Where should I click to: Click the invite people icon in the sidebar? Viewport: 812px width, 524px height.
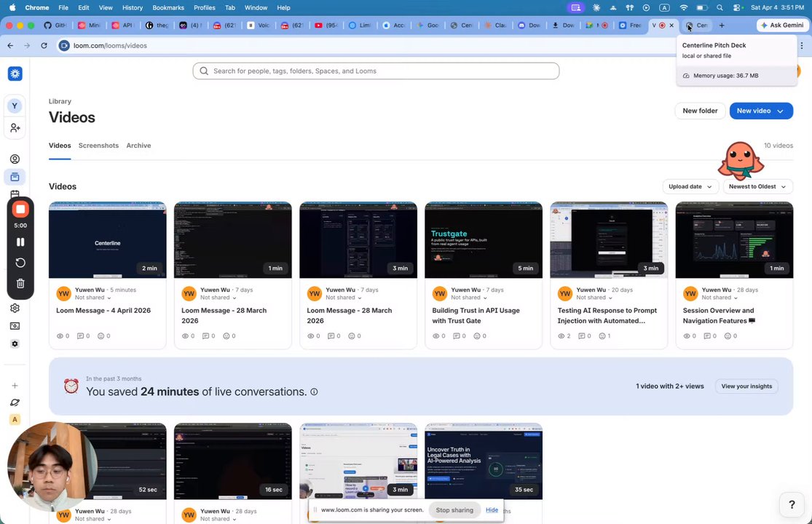(15, 128)
